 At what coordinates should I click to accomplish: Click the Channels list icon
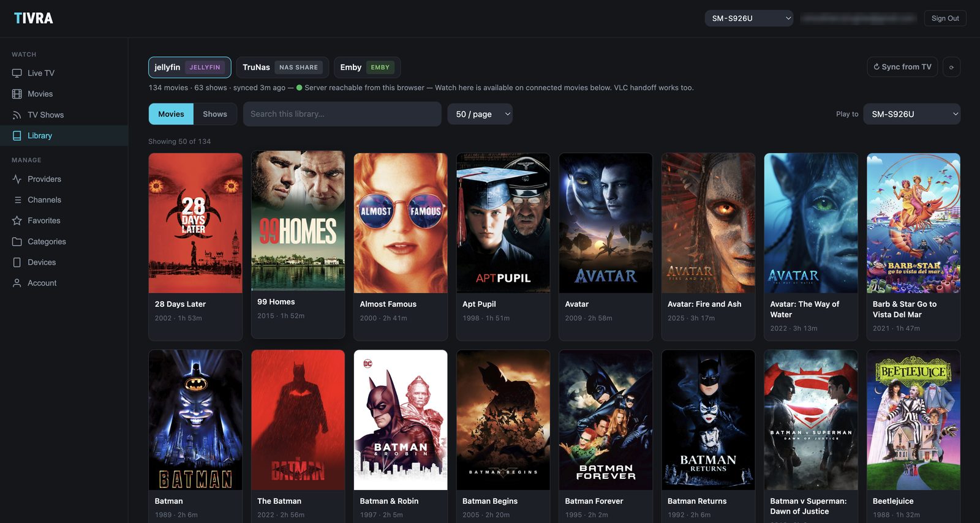pos(17,200)
